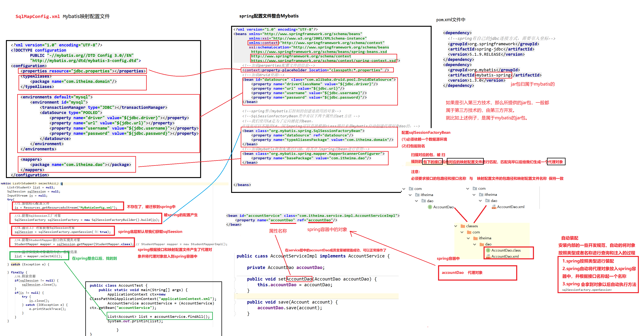Click the boxed AccountDao in the setAccountDao method name
Viewport: 644px width, 336px height.
pos(299,279)
